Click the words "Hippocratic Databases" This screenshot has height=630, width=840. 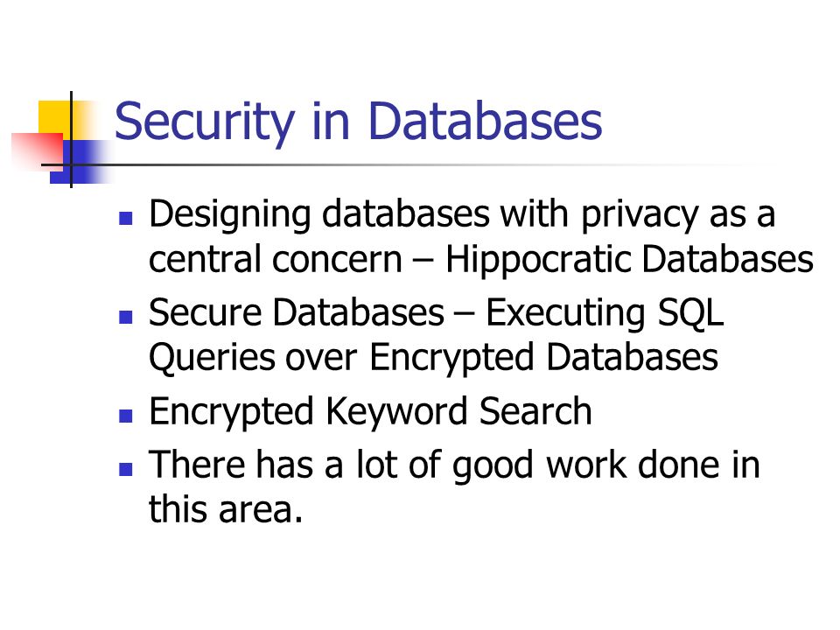[629, 259]
